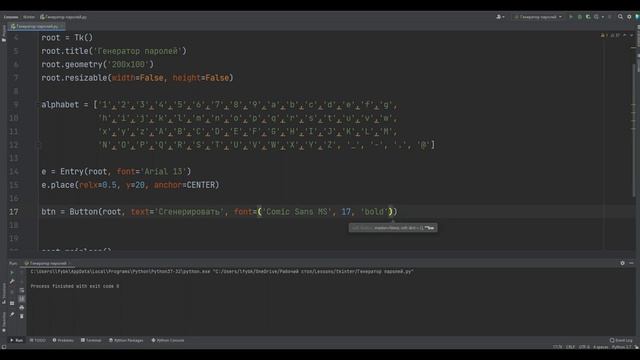
Task: Click the Structure tool window stripe button
Action: (4, 293)
